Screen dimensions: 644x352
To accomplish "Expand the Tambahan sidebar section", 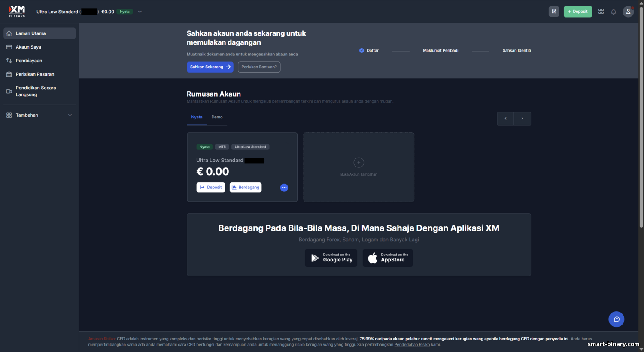I will (39, 115).
